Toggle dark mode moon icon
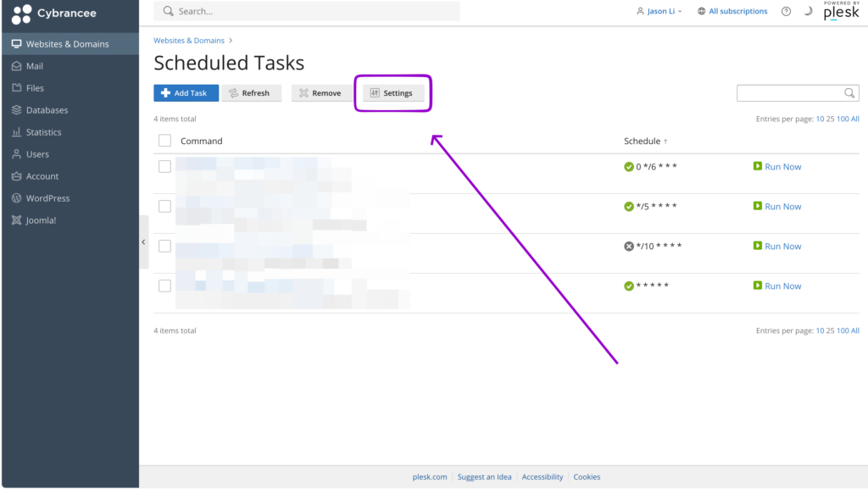The image size is (868, 489). pyautogui.click(x=808, y=11)
